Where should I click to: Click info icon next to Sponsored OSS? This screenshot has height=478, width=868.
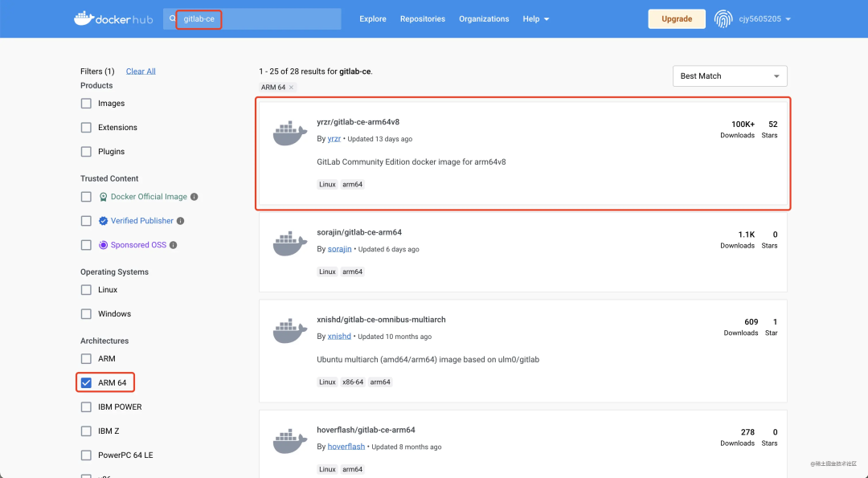pos(174,245)
